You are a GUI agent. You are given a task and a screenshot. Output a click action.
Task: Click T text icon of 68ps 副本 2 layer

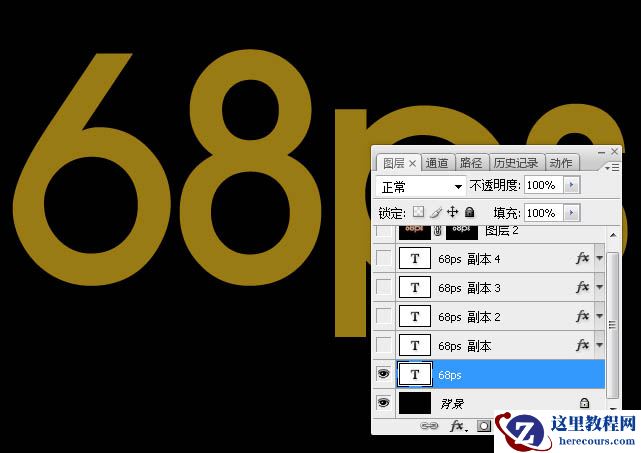tap(415, 316)
